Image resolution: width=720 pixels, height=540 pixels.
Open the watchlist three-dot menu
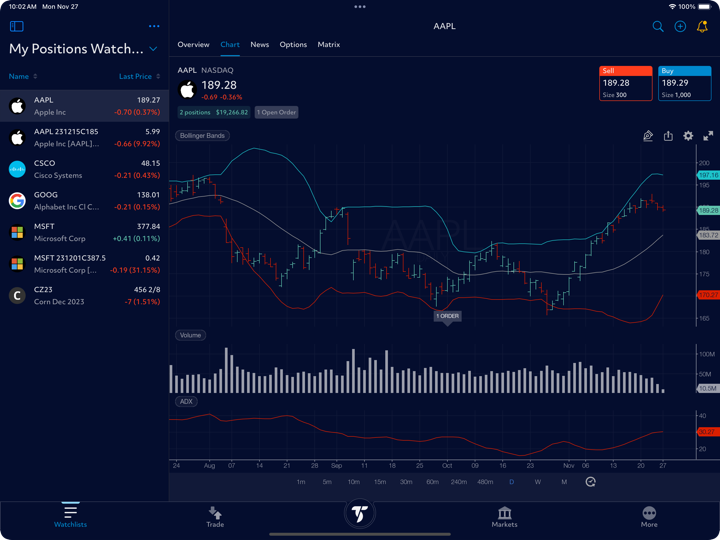pos(153,26)
